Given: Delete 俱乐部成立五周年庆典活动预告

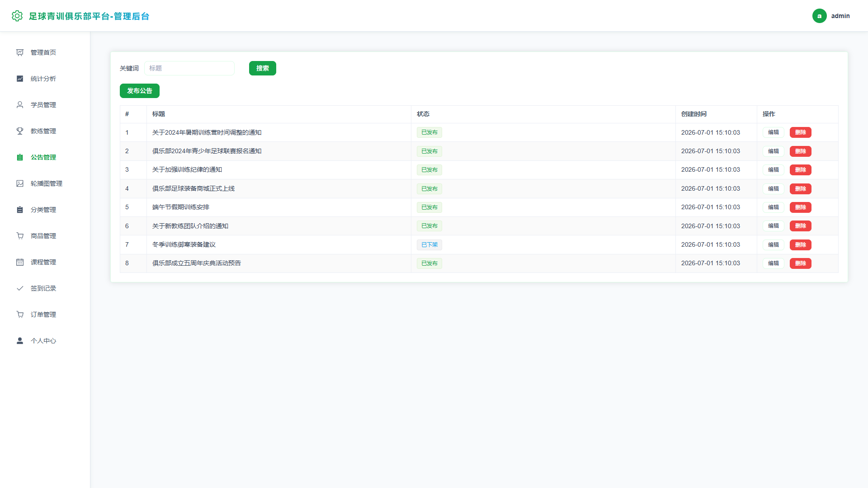Looking at the screenshot, I should (x=800, y=263).
